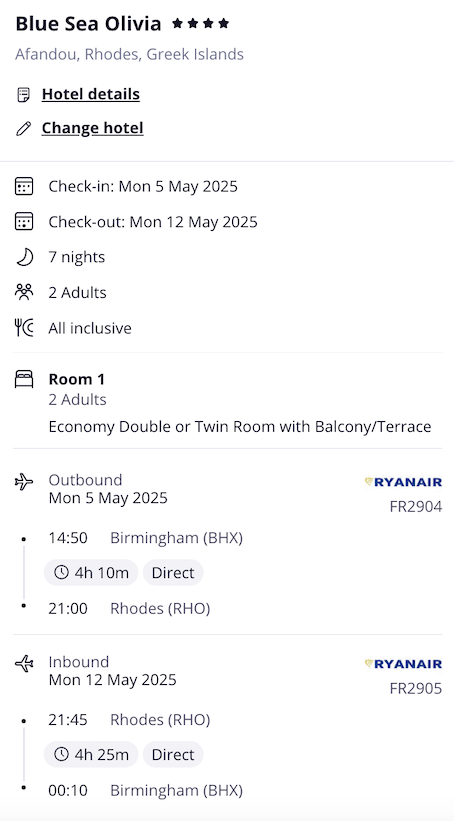Click the Change hotel link

[93, 128]
